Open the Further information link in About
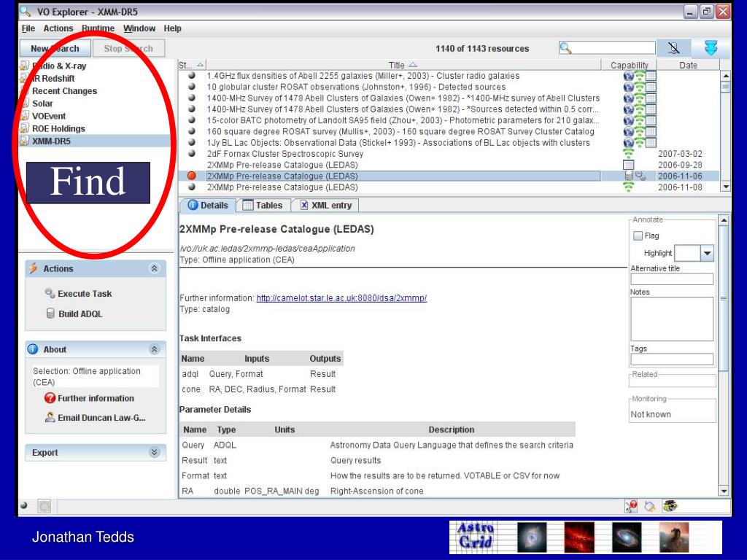This screenshot has width=747, height=560. click(x=89, y=398)
